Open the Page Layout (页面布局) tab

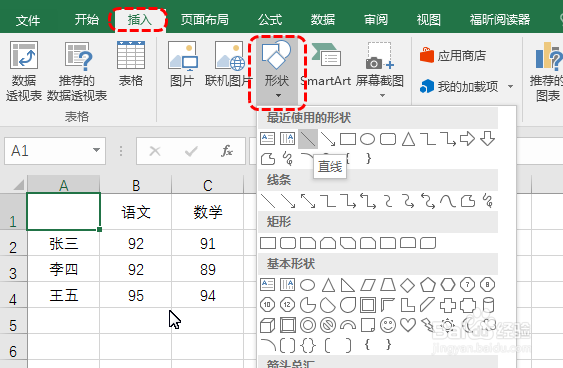[x=205, y=19]
